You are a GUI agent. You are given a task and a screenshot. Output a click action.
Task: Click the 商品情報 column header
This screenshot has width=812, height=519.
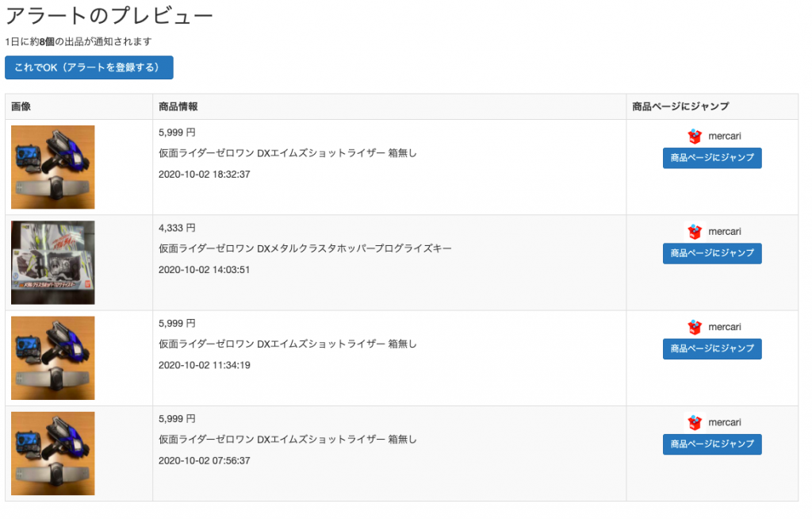[178, 106]
